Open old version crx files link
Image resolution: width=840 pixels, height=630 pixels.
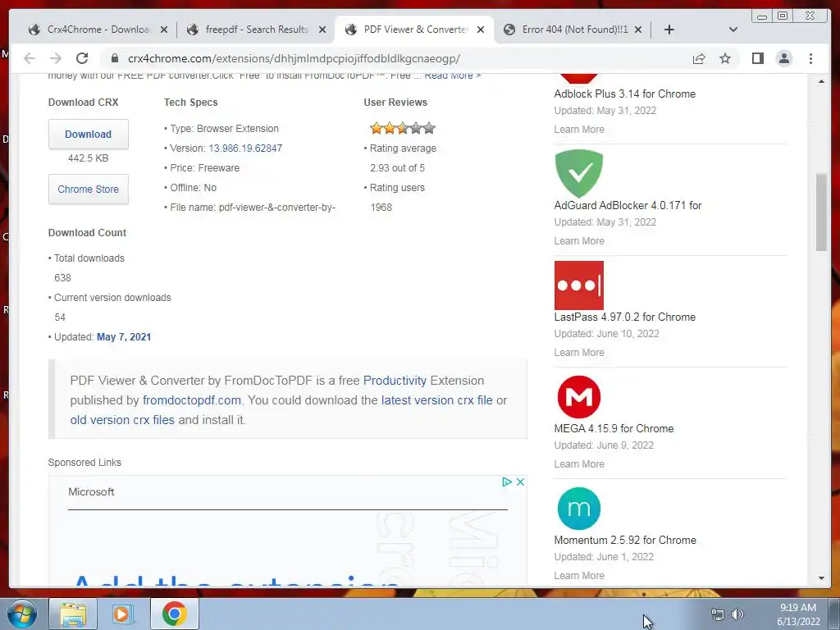[x=122, y=420]
